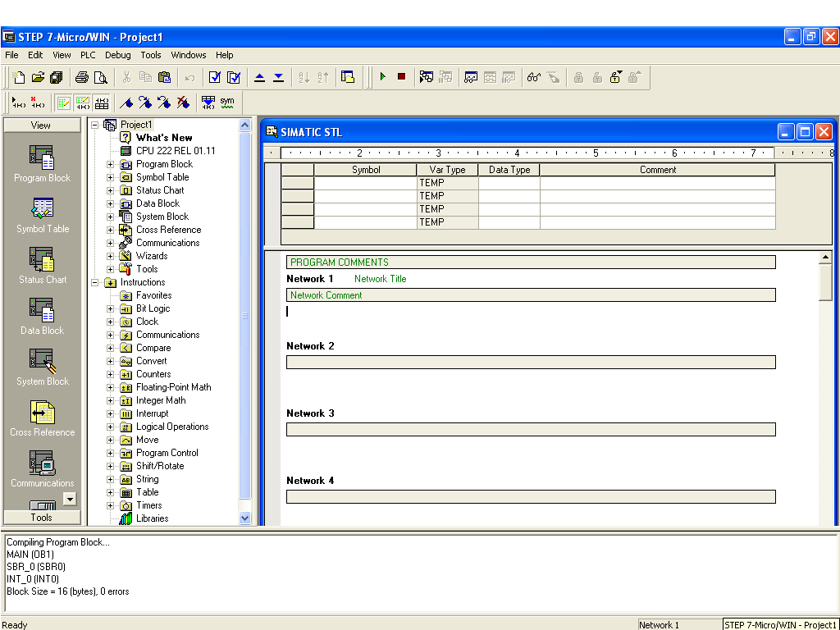The height and width of the screenshot is (630, 840).
Task: Click the STL editor scrollbar up arrow
Action: 825,258
